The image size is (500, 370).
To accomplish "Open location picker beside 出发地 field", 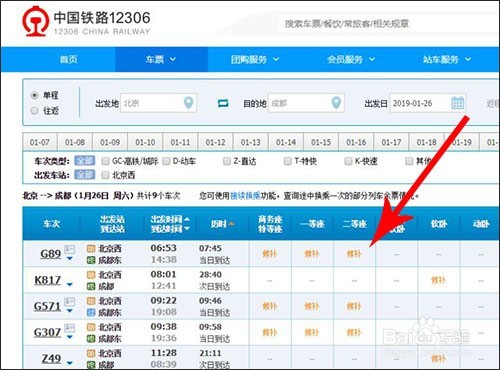I will point(189,103).
